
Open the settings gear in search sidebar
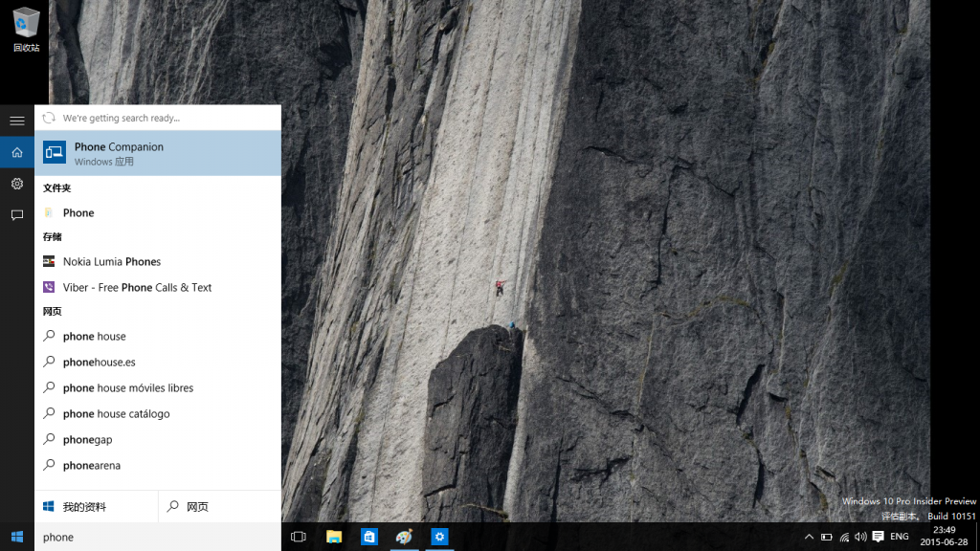pyautogui.click(x=17, y=184)
